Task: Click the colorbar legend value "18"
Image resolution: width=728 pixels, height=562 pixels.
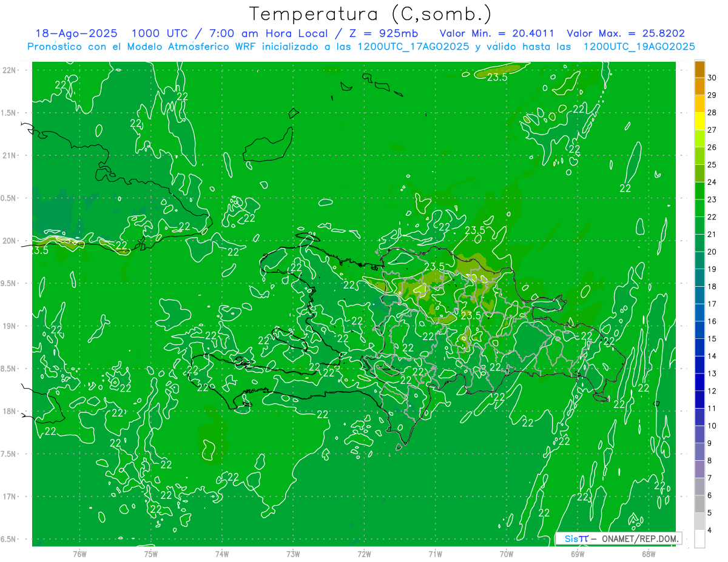Action: click(x=712, y=287)
